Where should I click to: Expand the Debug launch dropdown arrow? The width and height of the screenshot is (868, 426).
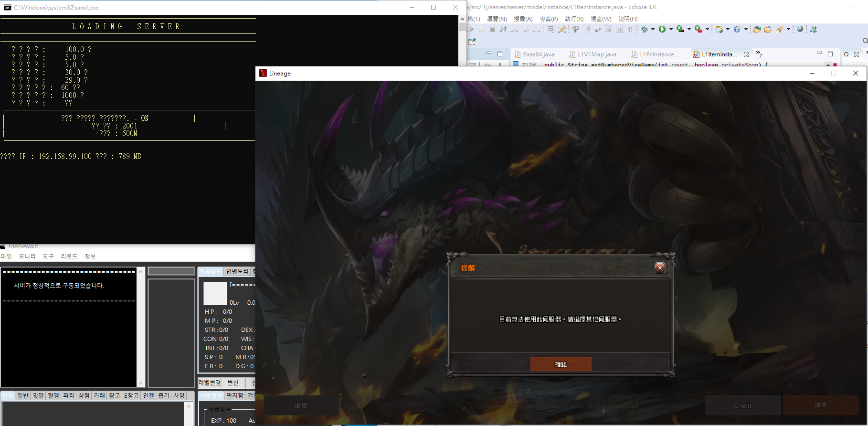pyautogui.click(x=653, y=29)
